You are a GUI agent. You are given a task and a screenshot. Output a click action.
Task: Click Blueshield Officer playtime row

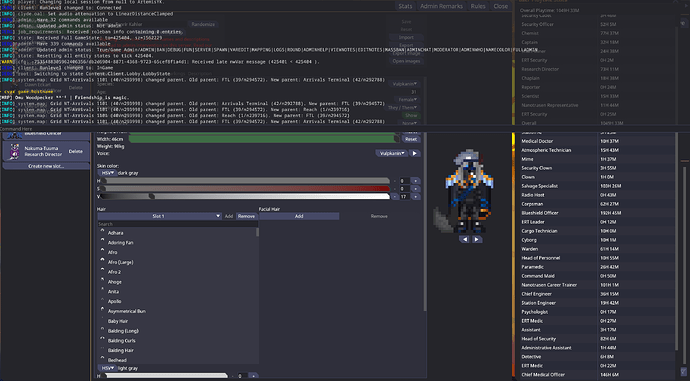coord(598,213)
